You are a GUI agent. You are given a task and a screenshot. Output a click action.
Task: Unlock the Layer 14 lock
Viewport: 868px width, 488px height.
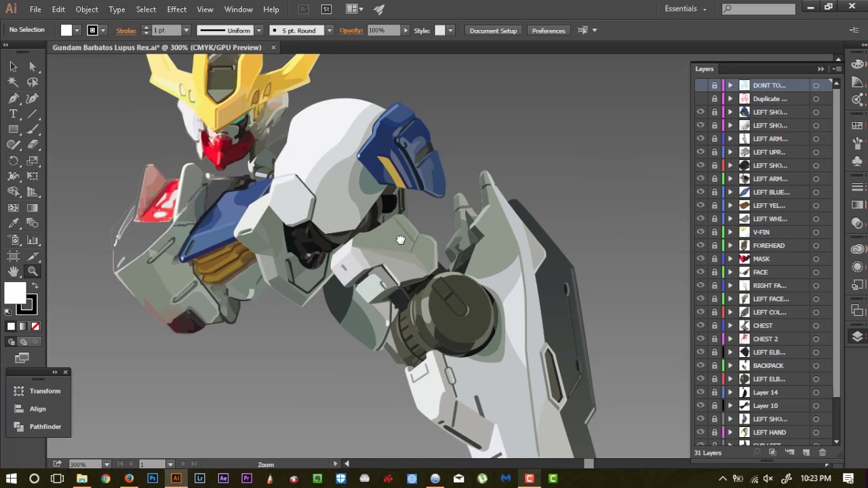coord(714,392)
